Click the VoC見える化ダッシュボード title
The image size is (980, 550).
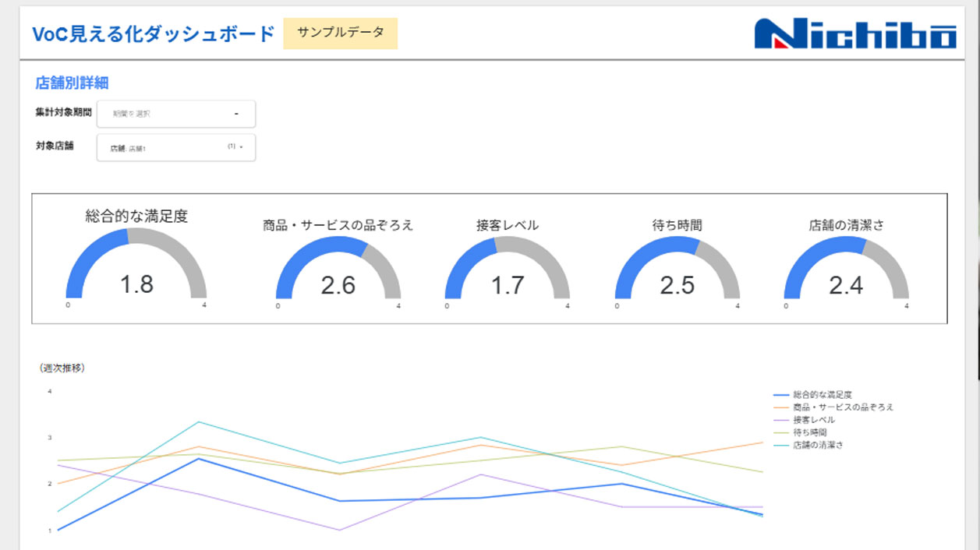coord(152,33)
